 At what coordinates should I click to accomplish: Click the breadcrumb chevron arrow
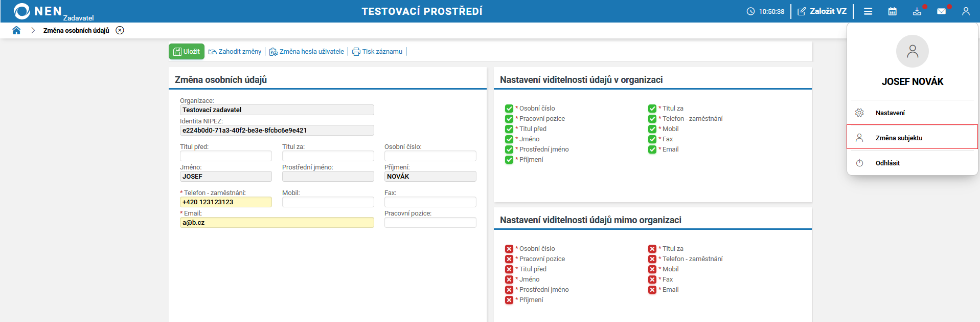[33, 30]
